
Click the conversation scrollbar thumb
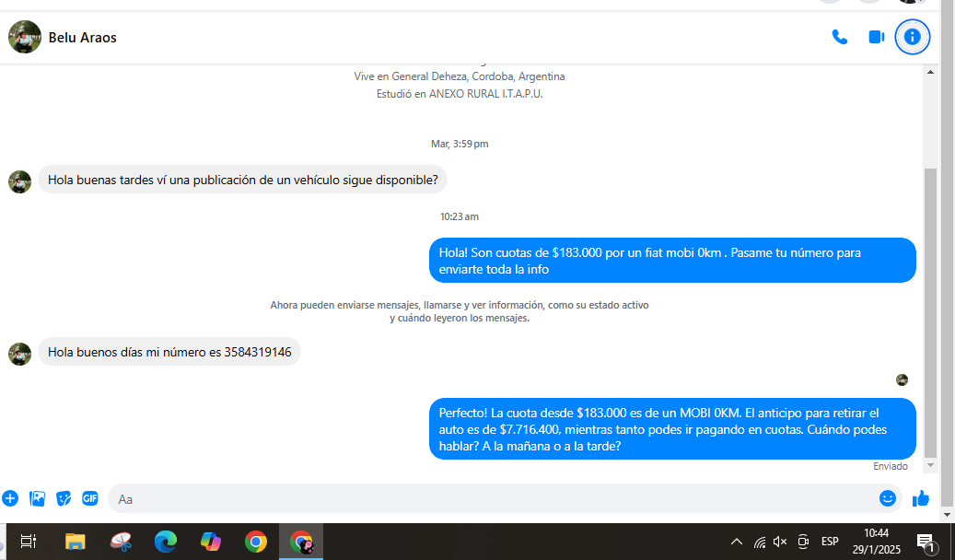point(931,312)
